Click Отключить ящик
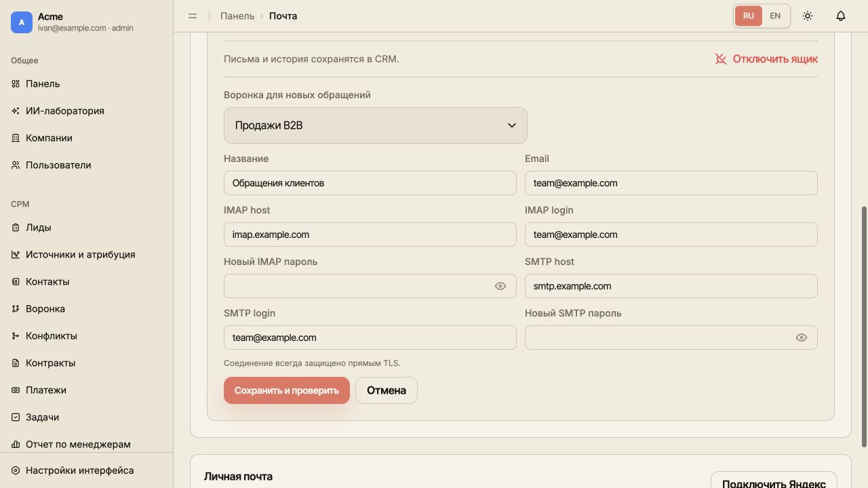 pos(766,59)
